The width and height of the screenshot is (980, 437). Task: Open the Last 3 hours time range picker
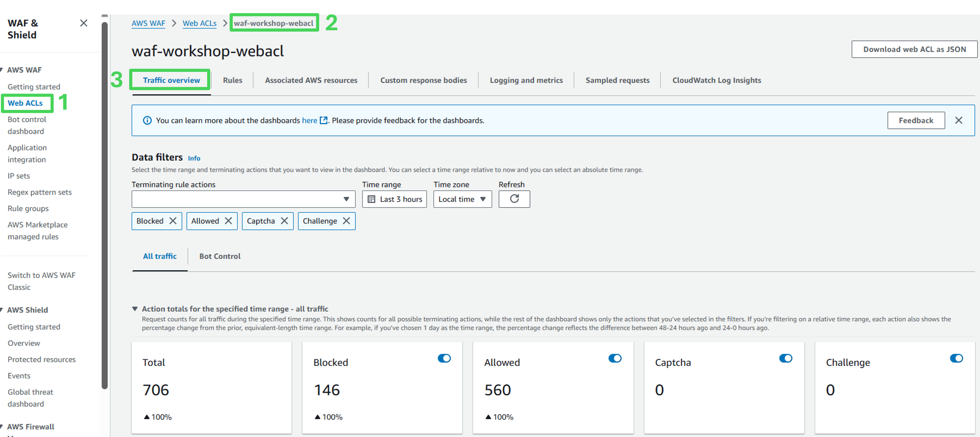tap(394, 199)
